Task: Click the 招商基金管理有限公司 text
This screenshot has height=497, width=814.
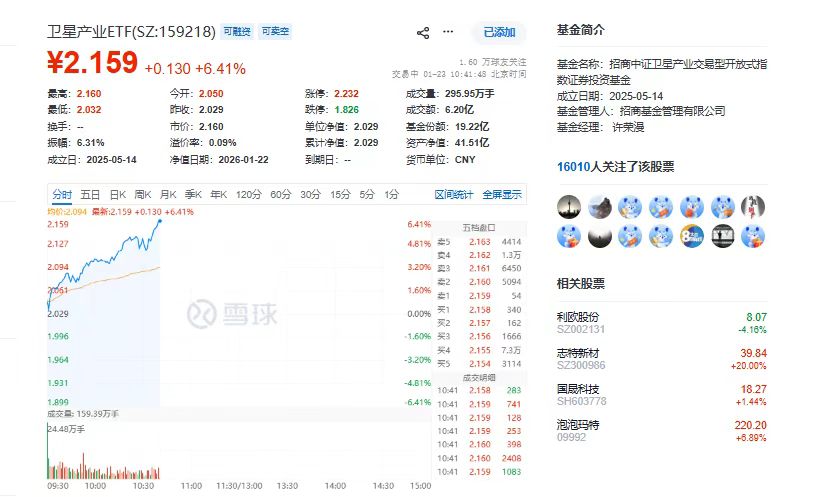Action: click(x=672, y=111)
